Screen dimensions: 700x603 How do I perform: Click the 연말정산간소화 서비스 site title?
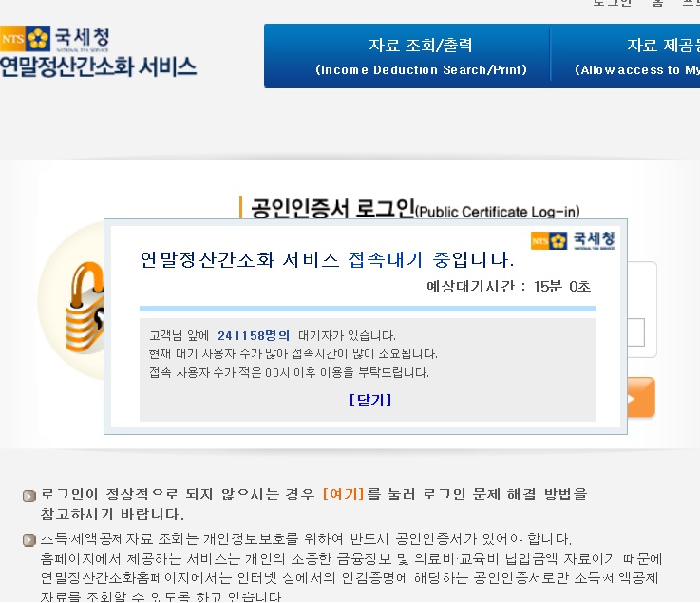click(x=98, y=67)
